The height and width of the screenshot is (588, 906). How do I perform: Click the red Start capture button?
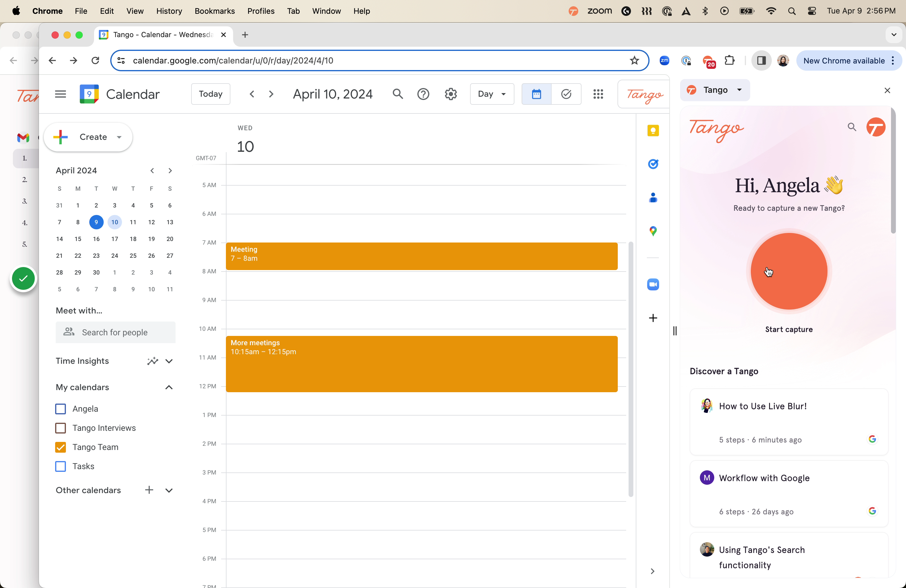tap(789, 271)
